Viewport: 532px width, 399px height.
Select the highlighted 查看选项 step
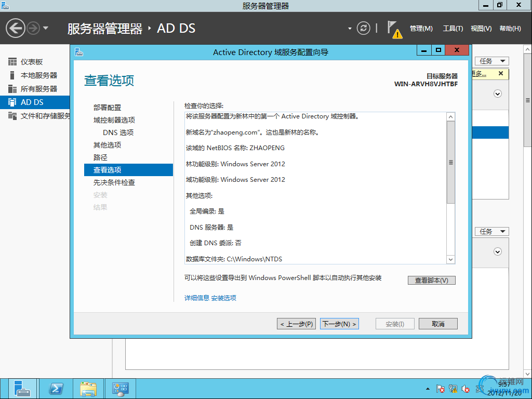(128, 170)
